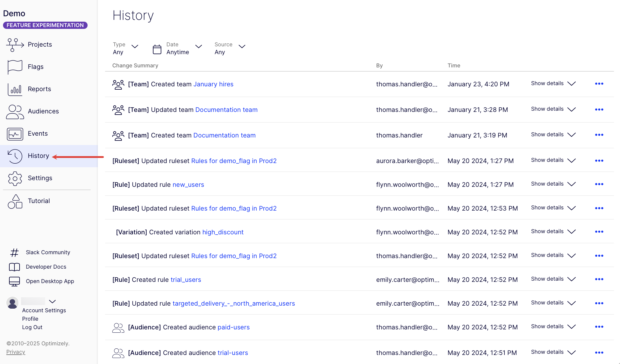Expand the account settings chevron

(x=52, y=301)
